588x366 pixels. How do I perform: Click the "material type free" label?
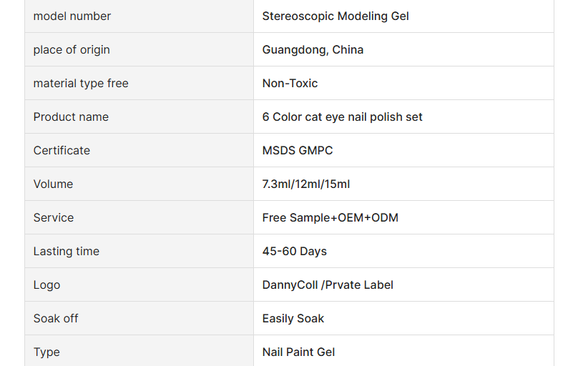81,83
